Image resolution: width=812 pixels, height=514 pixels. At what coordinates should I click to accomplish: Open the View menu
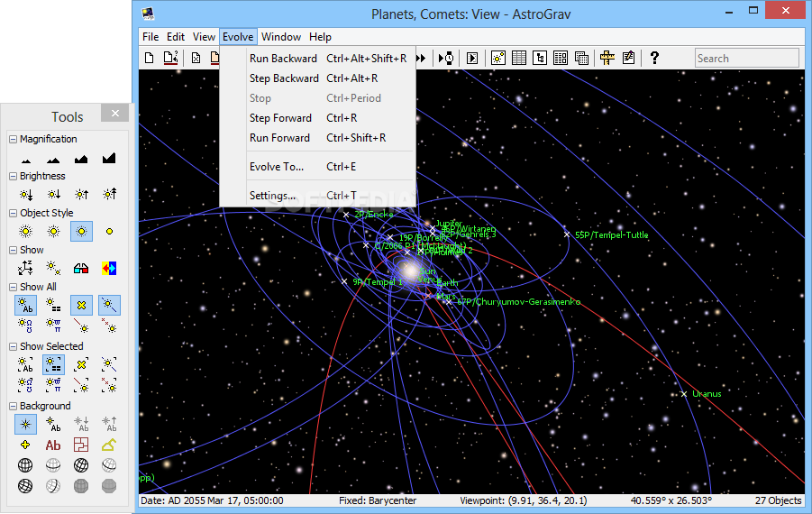pos(204,37)
